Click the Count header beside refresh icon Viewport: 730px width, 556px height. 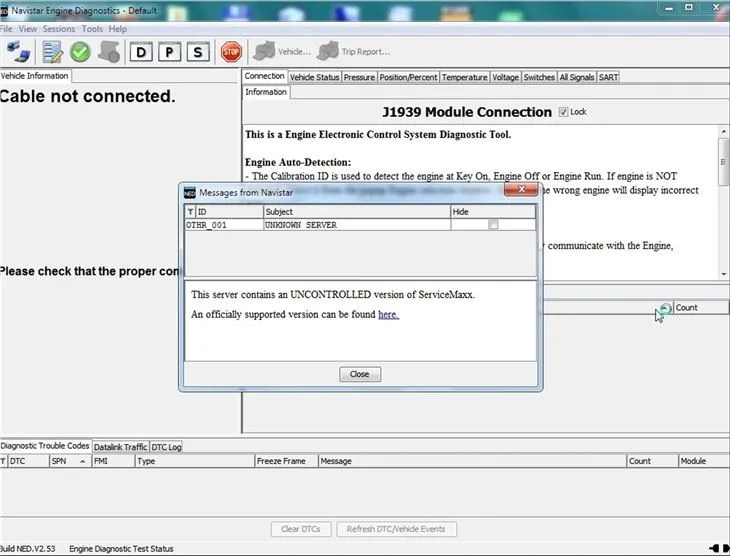701,308
